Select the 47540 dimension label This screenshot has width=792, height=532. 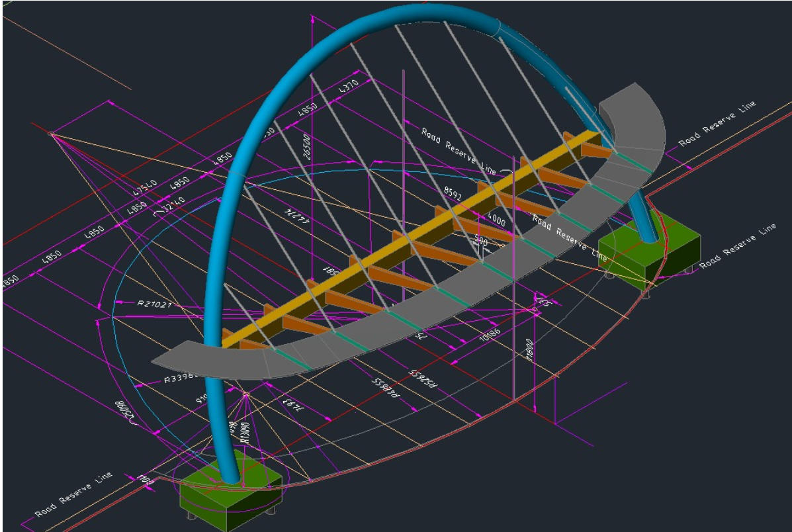pyautogui.click(x=146, y=187)
